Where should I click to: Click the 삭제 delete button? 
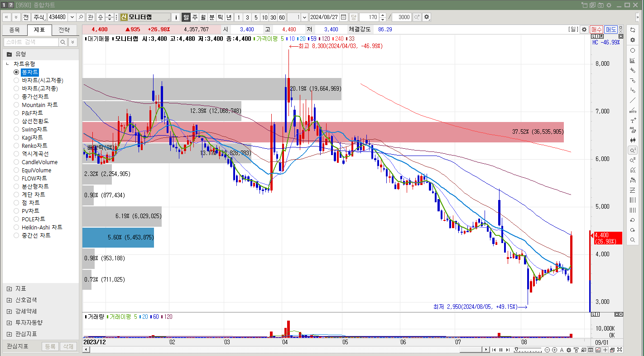coord(68,346)
